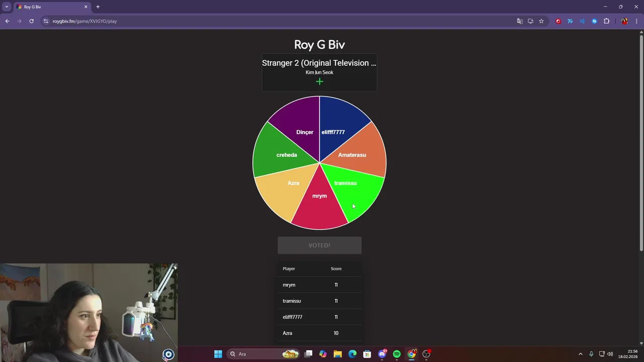Bookmark this page with the star icon
The height and width of the screenshot is (362, 644).
pos(541,21)
